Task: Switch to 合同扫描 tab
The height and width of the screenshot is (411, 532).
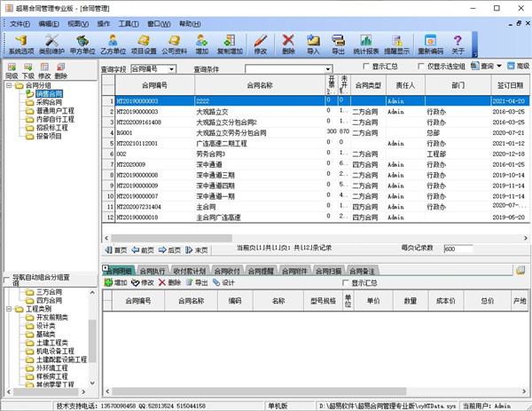Action: point(328,271)
